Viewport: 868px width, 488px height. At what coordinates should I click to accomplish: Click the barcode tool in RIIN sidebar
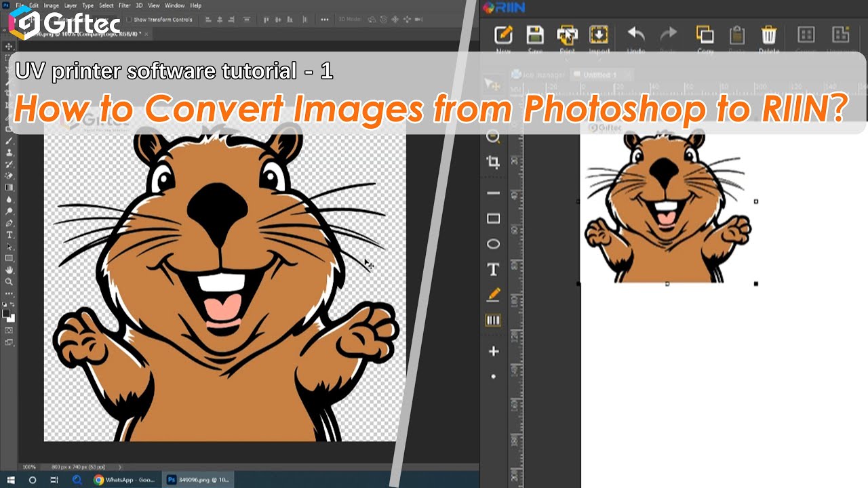coord(493,320)
